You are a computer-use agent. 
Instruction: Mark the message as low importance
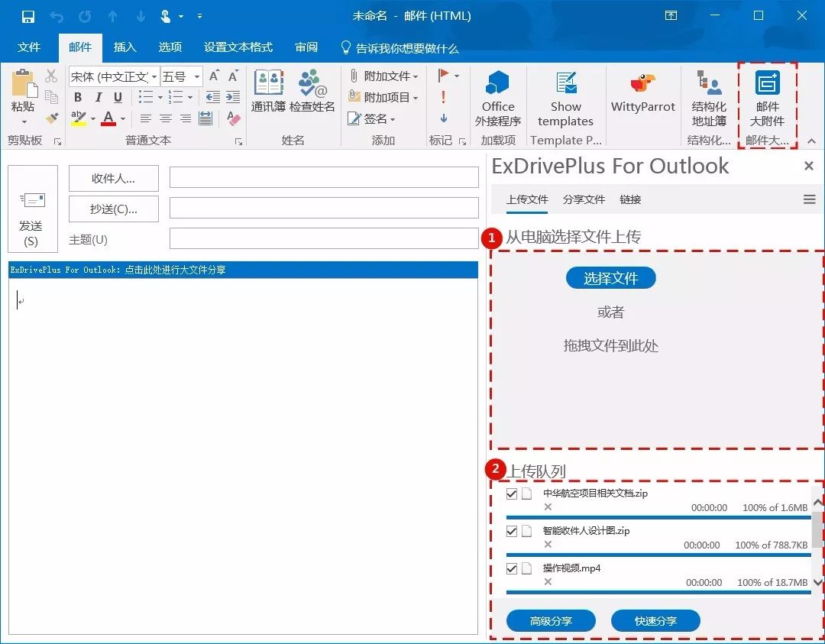tap(444, 118)
